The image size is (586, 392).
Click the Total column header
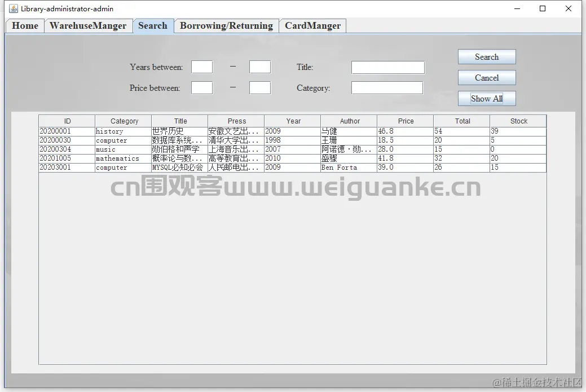462,121
